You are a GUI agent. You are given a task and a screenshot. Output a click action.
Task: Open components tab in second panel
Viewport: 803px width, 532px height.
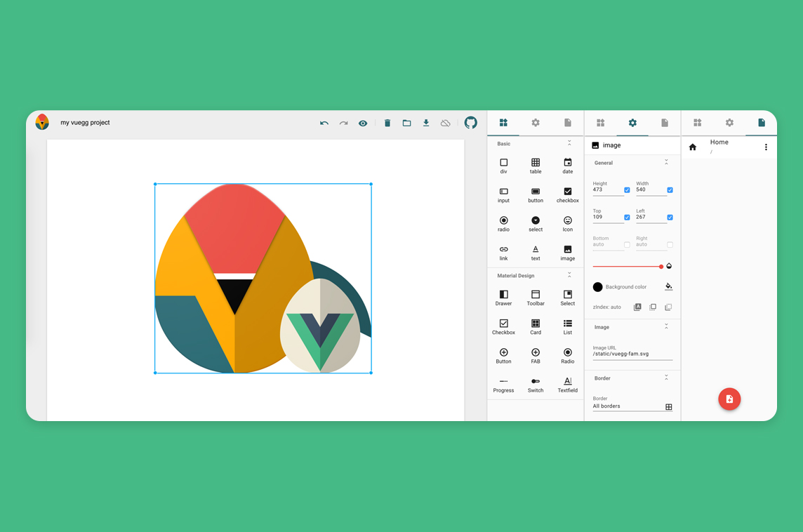pos(601,122)
